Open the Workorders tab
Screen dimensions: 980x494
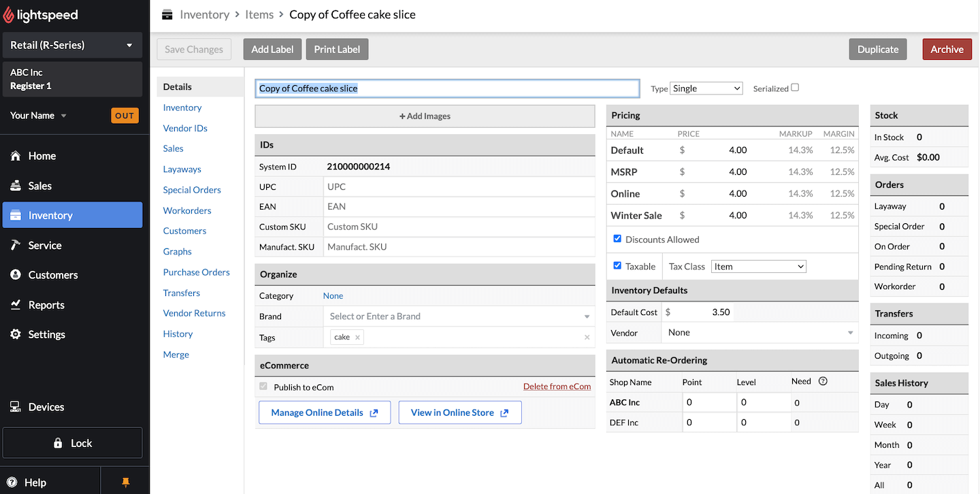tap(187, 210)
